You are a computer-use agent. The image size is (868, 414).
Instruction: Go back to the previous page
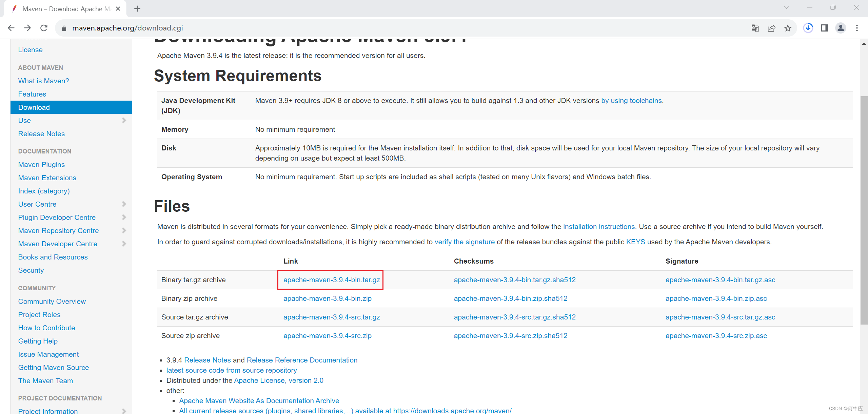coord(11,28)
